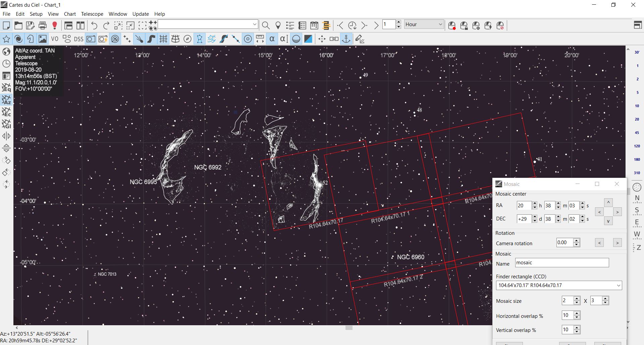Print the chart

click(43, 25)
